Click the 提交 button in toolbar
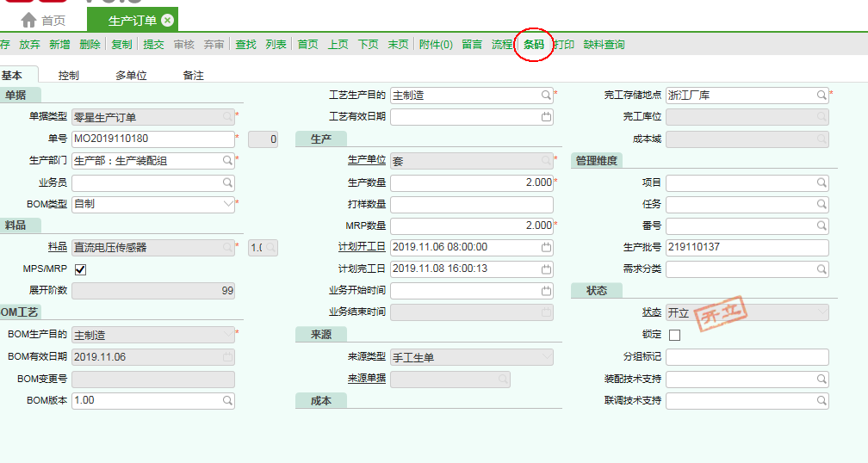The image size is (868, 463). tap(153, 45)
